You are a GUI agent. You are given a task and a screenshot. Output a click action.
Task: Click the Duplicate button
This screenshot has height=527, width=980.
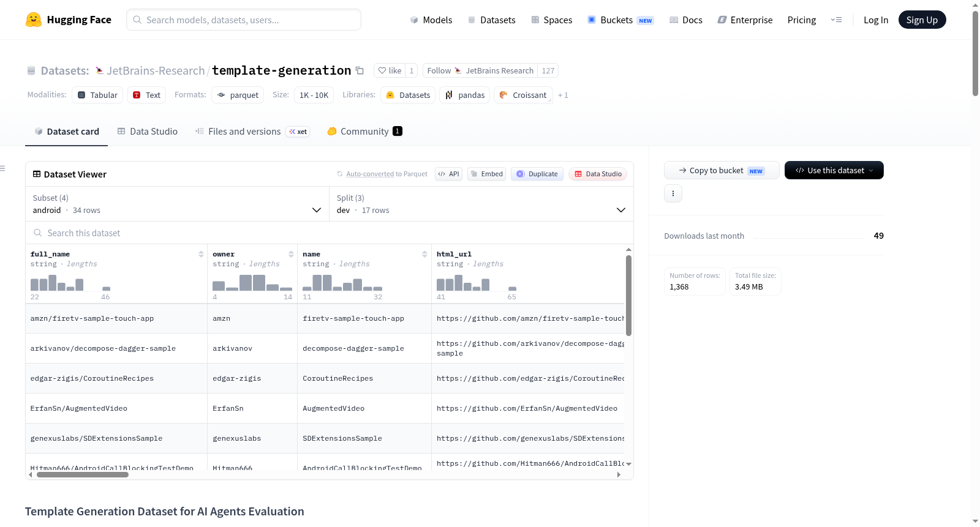pos(537,174)
